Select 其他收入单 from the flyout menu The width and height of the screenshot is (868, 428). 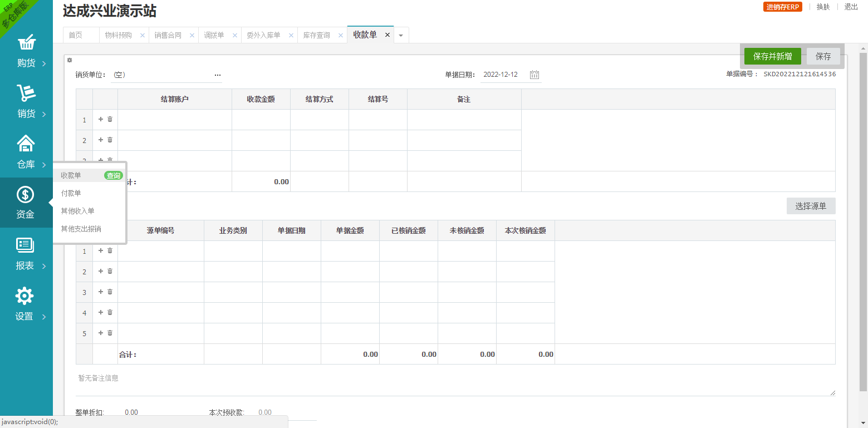(77, 211)
